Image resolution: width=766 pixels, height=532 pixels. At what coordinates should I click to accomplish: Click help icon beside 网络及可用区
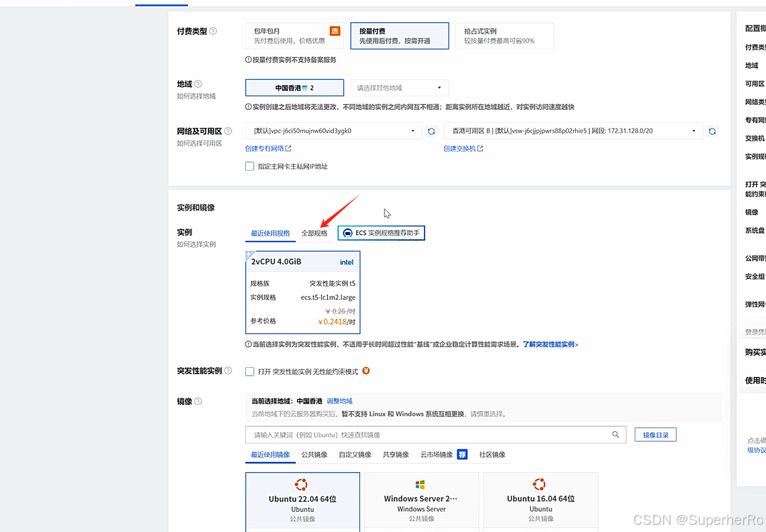tap(228, 131)
